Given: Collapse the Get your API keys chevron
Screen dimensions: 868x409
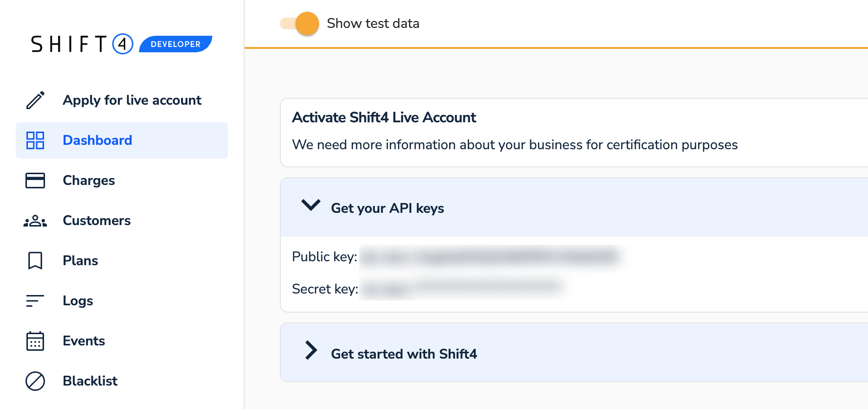Looking at the screenshot, I should click(x=311, y=205).
